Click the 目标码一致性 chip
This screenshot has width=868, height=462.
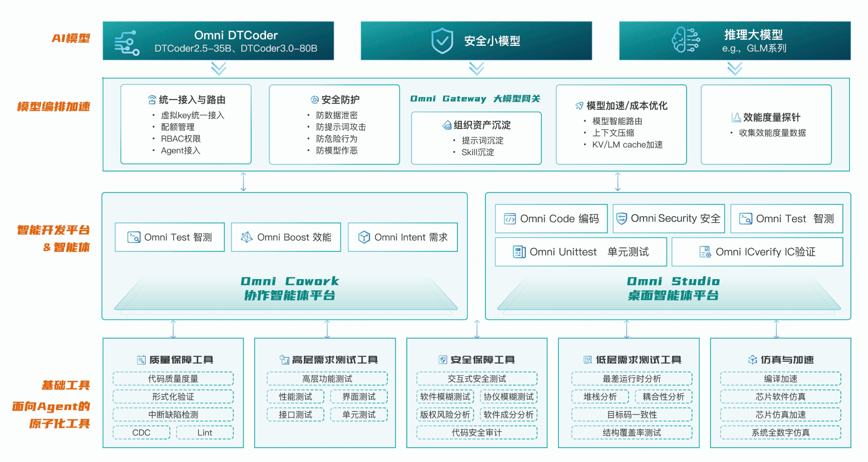pyautogui.click(x=632, y=415)
